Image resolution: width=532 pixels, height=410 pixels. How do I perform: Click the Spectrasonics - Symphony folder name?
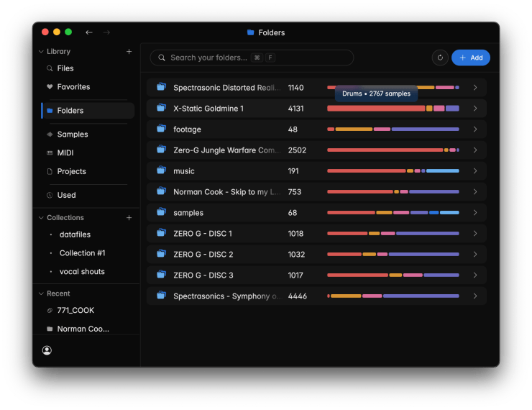pos(227,296)
